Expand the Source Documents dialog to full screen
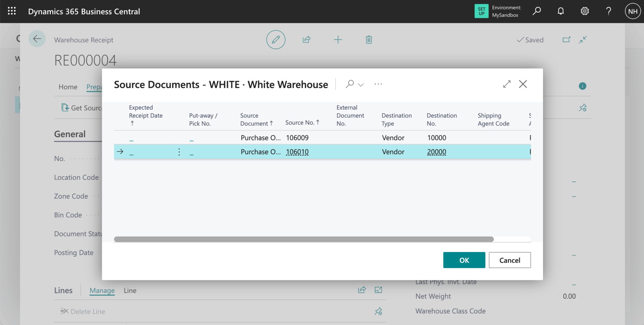Viewport: 644px width, 325px height. [x=507, y=84]
